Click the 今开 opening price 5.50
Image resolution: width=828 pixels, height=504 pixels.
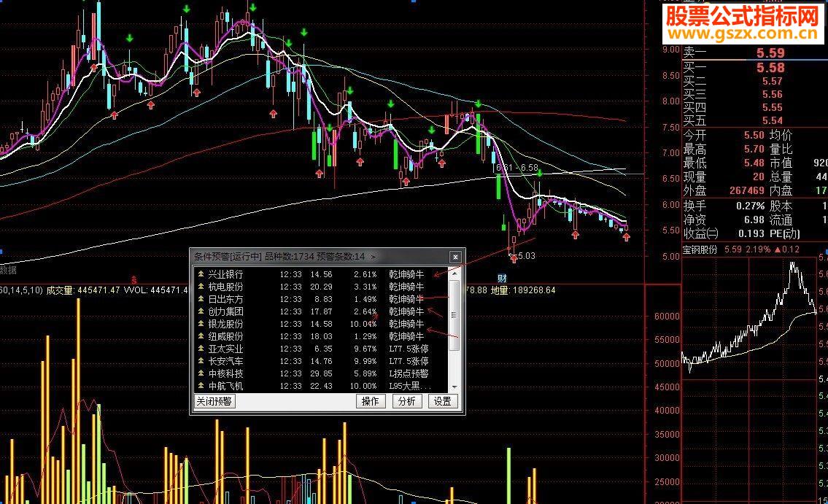pos(754,136)
